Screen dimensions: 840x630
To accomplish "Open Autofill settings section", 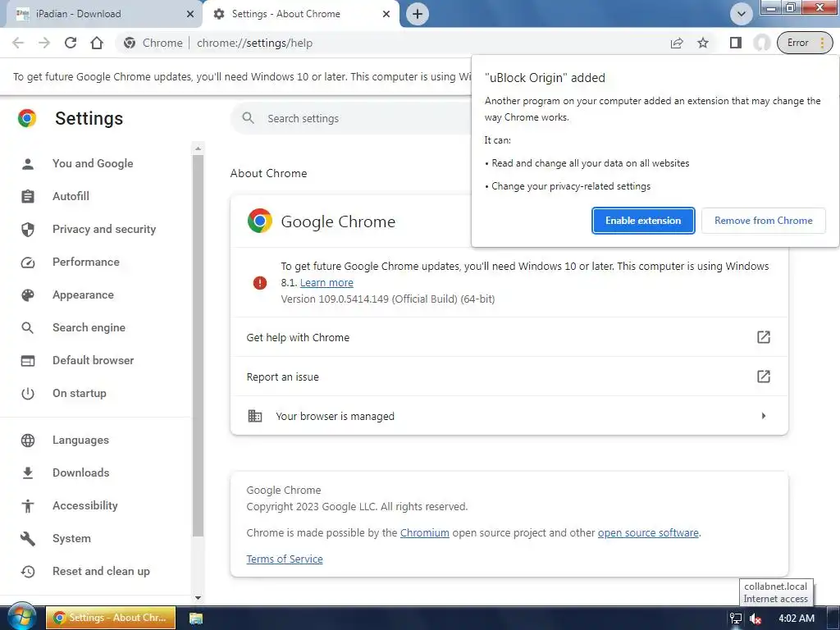I will (71, 197).
